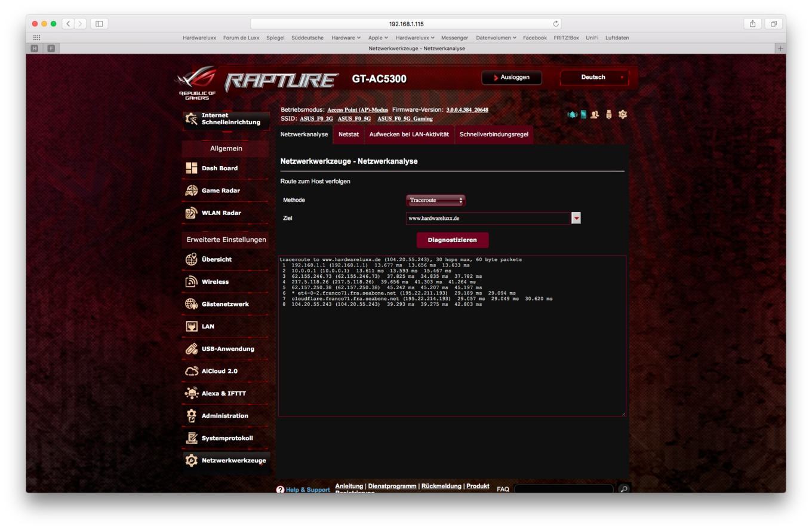Open firmware version 3.0.0.4.384_20648 link
Screen dimensions: 812x530
[x=467, y=110]
